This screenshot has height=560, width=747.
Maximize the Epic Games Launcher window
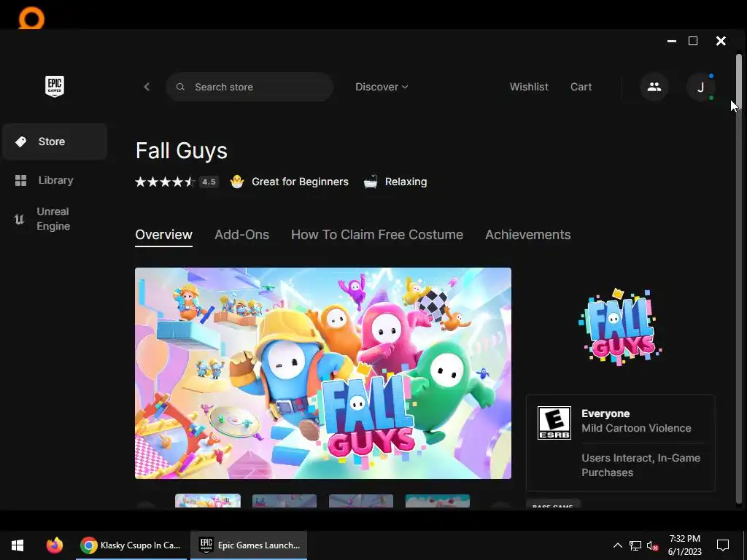[693, 41]
